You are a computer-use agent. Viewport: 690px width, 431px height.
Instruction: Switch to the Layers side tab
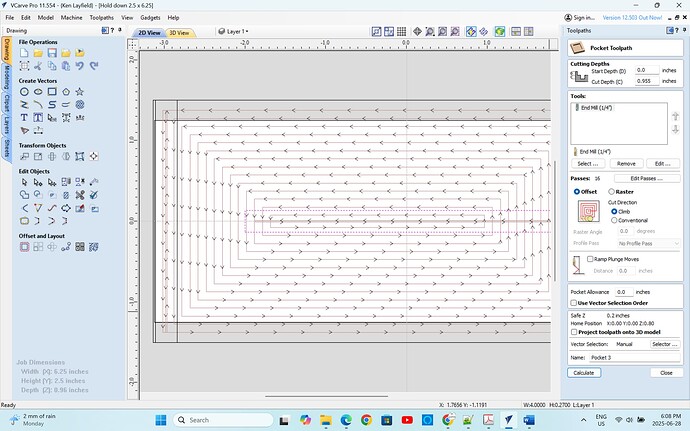tap(7, 125)
